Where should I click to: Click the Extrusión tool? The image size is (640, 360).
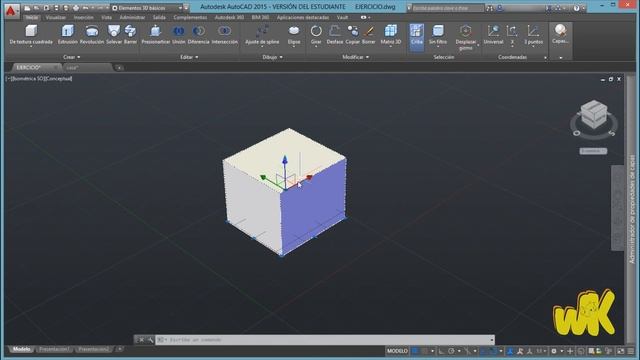click(x=67, y=35)
